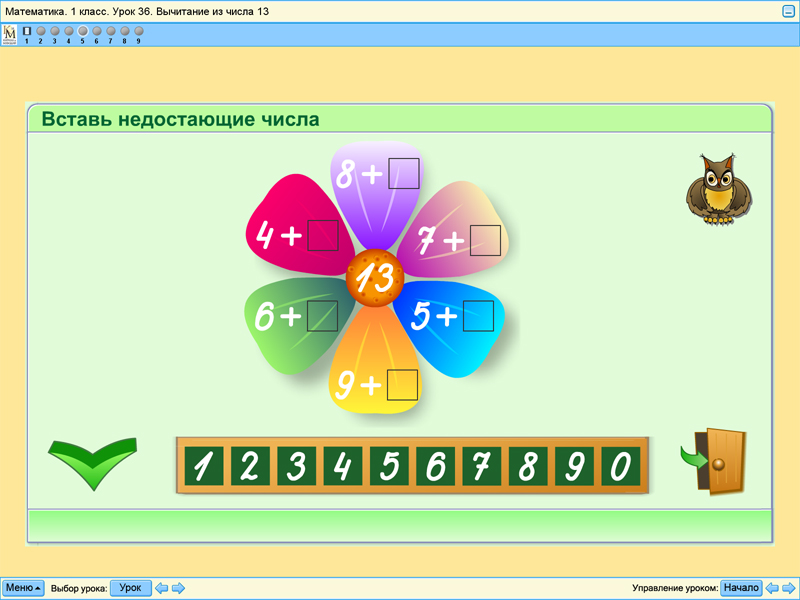Click the Начало lesson control button
800x600 pixels.
click(x=742, y=588)
